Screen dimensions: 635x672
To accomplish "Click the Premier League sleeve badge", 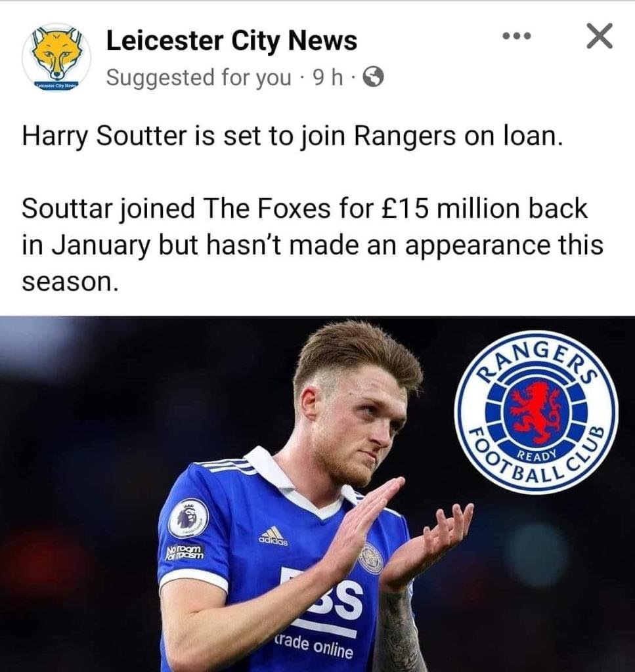I will tap(188, 518).
